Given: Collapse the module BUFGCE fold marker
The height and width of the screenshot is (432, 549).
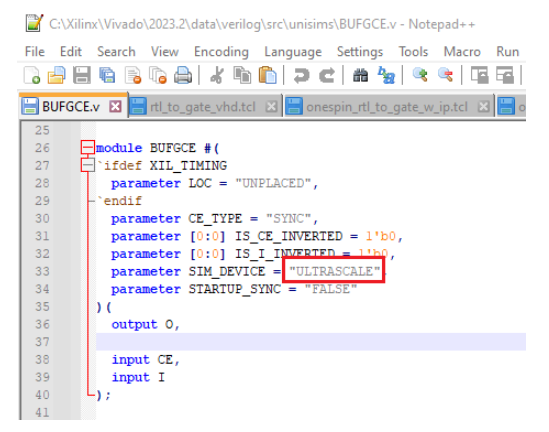Looking at the screenshot, I should [x=88, y=147].
